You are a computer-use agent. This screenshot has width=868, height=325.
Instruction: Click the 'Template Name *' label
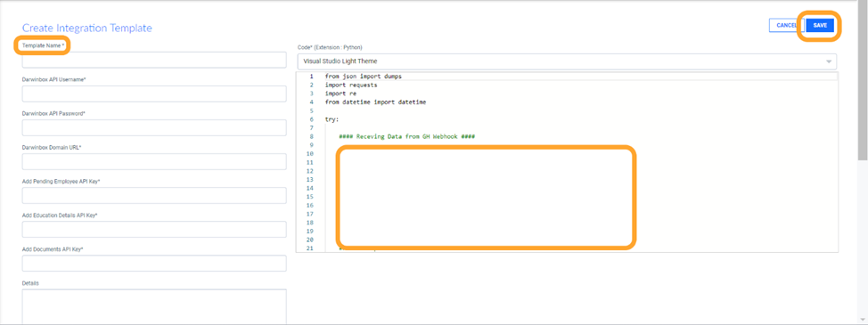click(43, 45)
